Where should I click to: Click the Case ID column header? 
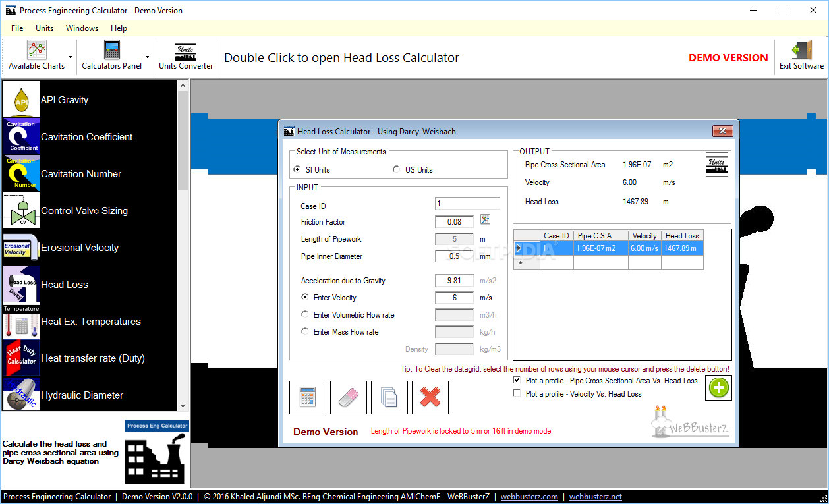[557, 235]
